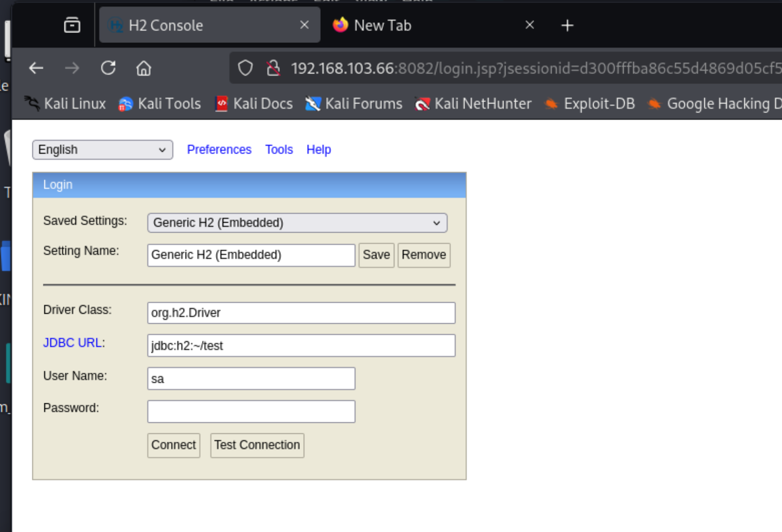Click the Setting Name text field
The width and height of the screenshot is (782, 532).
pyautogui.click(x=251, y=255)
